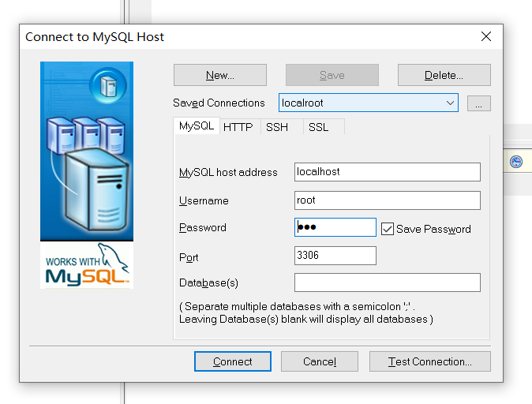The width and height of the screenshot is (532, 404).
Task: Focus the Password field
Action: point(335,227)
